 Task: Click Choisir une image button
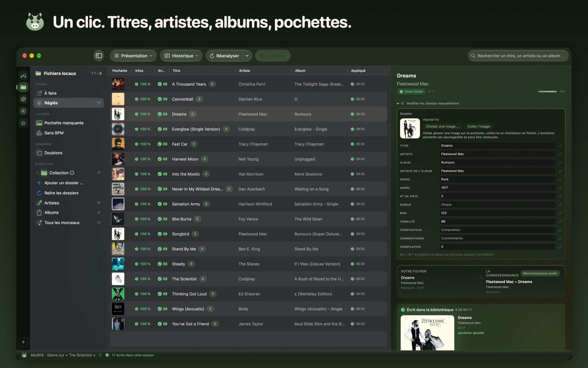442,126
